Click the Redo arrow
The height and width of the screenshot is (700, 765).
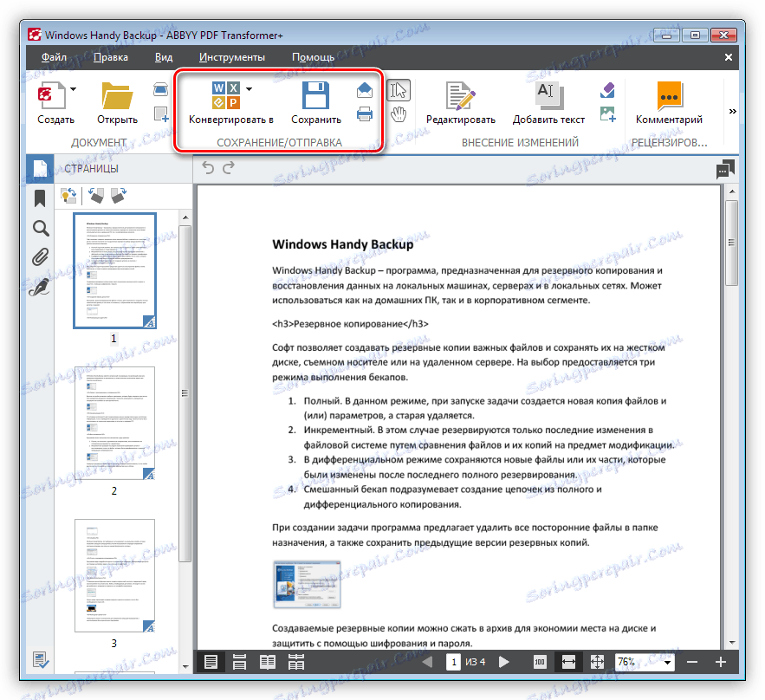[x=229, y=168]
